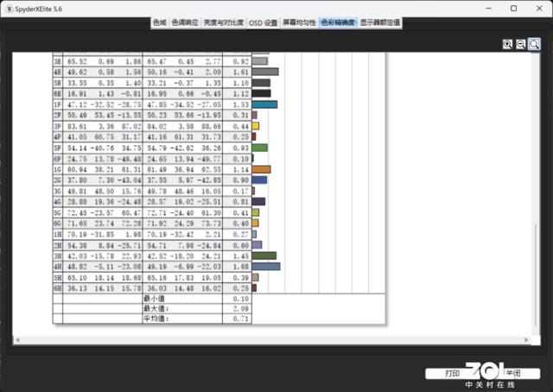Select the OSD 设置 tab
This screenshot has height=392, width=553.
coord(263,23)
